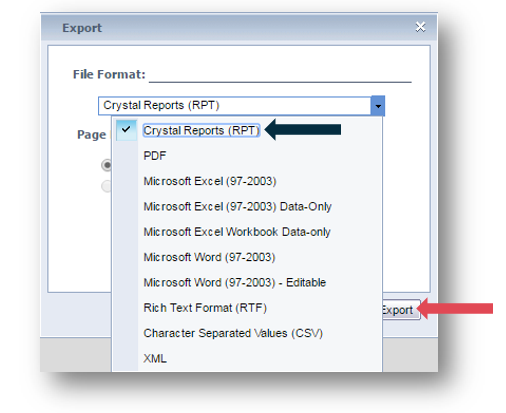Open the File Format dropdown arrow

click(378, 106)
